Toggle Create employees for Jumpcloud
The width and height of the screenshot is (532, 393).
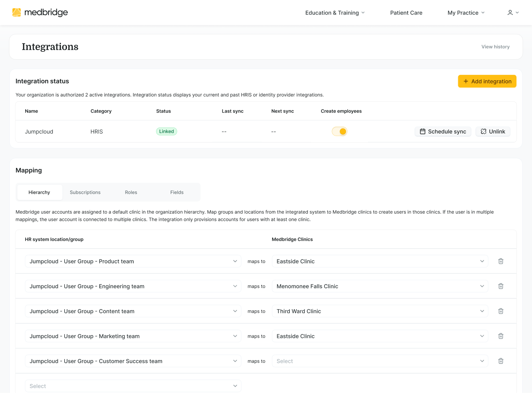(x=339, y=131)
